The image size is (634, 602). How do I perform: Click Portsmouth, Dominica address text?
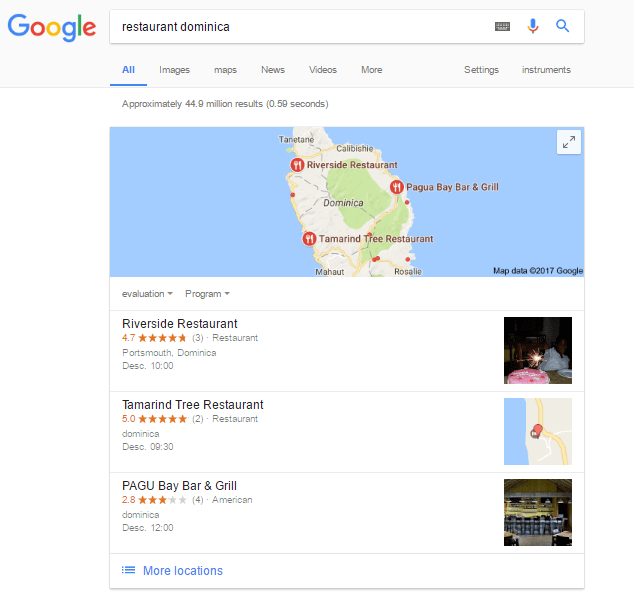169,353
